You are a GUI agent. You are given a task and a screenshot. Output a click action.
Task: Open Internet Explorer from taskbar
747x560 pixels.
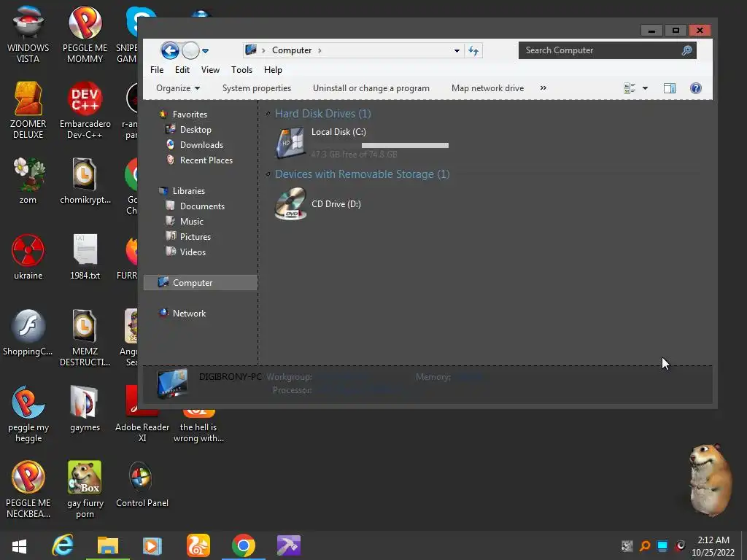coord(63,545)
